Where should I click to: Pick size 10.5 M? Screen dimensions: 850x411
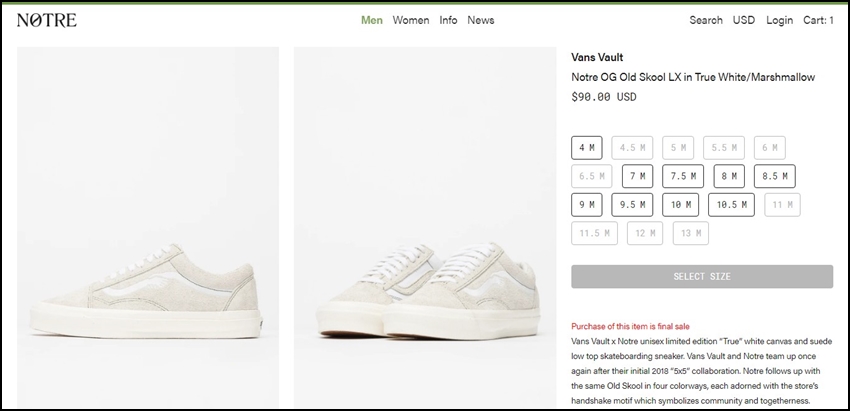[731, 205]
